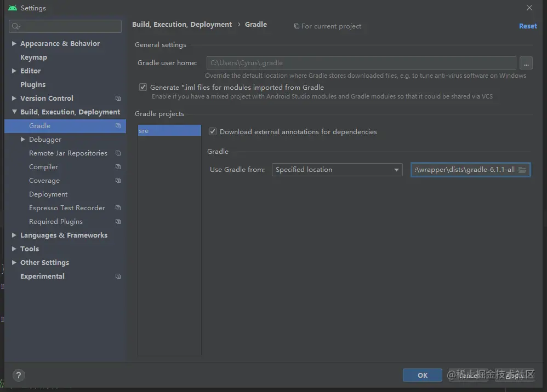Click Build, Execution, Deployment breadcrumb
Screen dimensions: 547x392
click(x=182, y=25)
